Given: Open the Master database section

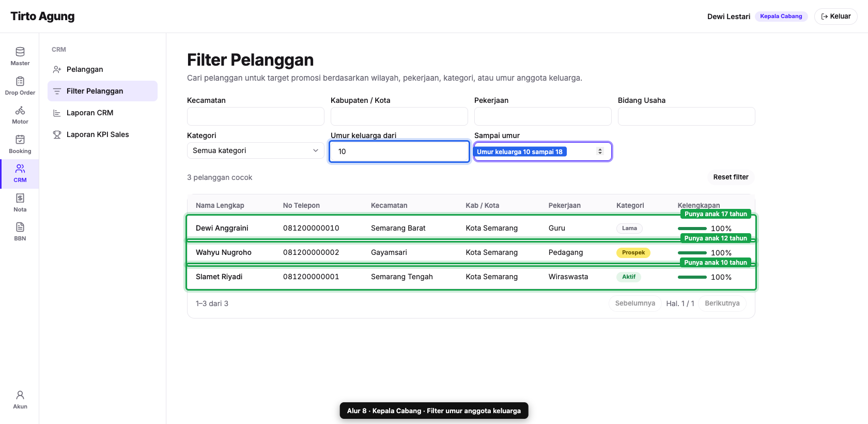Looking at the screenshot, I should click(20, 56).
